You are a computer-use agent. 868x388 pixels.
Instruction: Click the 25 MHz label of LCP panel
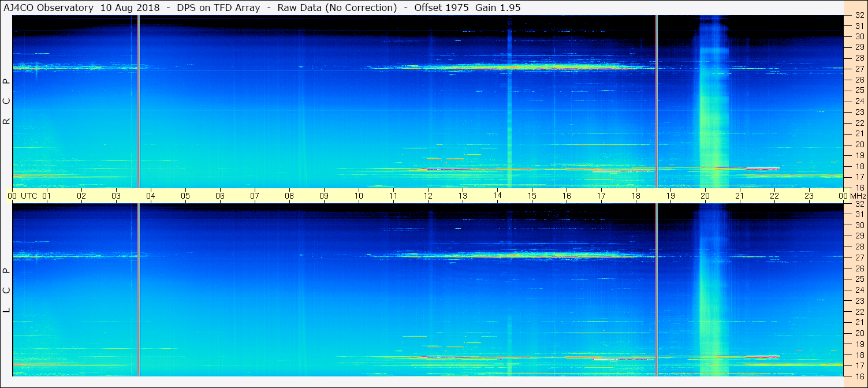[859, 279]
